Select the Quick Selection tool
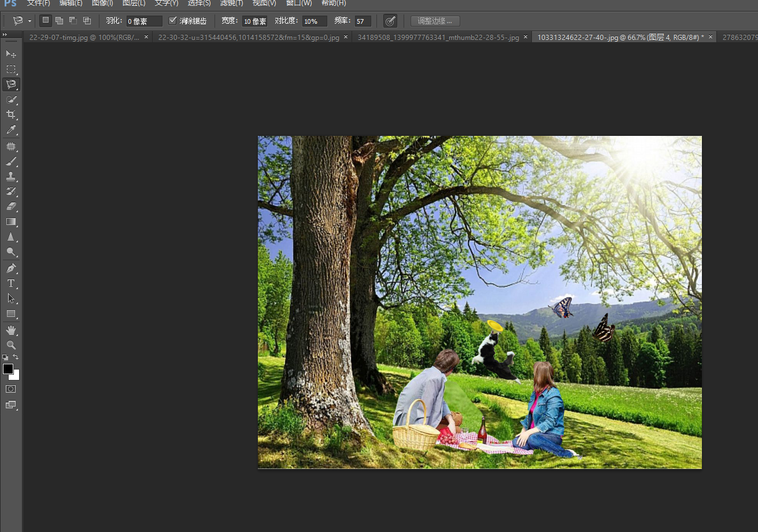Screen dimensions: 758x532 coord(11,99)
